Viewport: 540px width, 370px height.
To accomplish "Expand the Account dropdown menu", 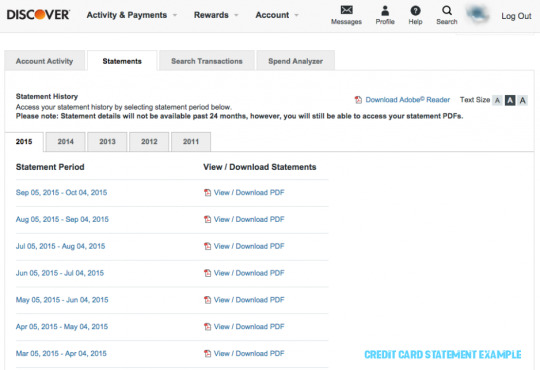I will tap(277, 15).
